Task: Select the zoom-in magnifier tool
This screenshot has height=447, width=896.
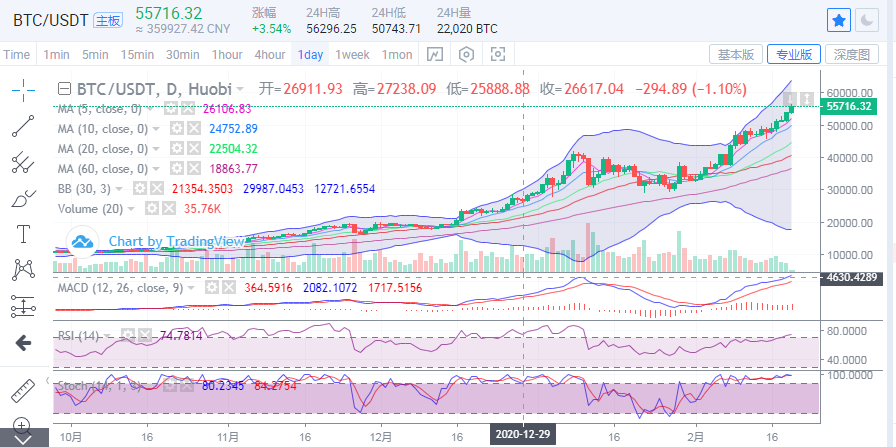Action: point(21,425)
